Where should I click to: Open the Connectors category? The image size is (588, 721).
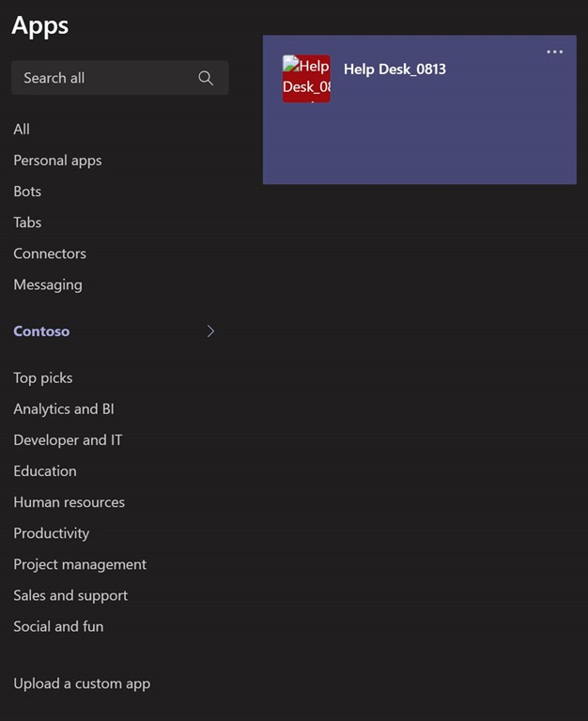(50, 253)
